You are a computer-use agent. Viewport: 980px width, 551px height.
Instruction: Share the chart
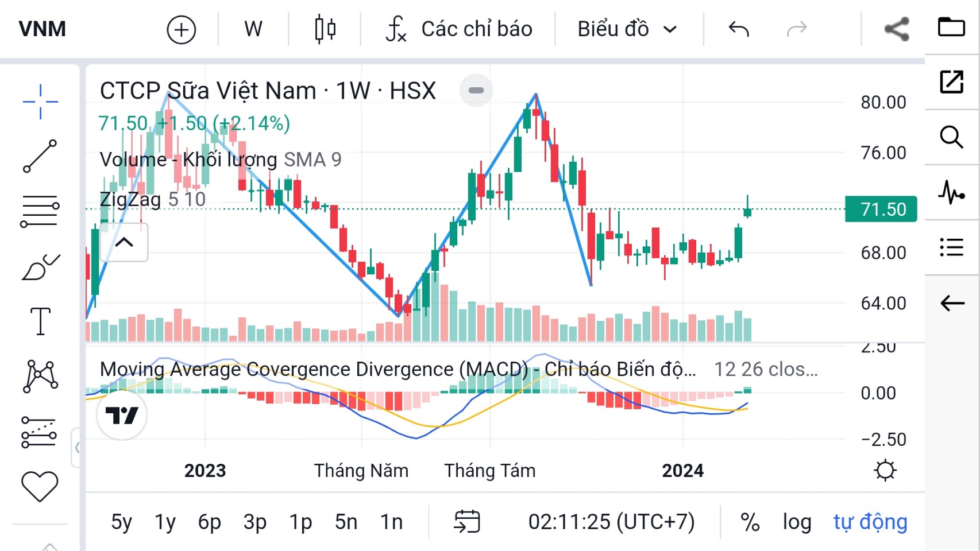click(x=897, y=29)
